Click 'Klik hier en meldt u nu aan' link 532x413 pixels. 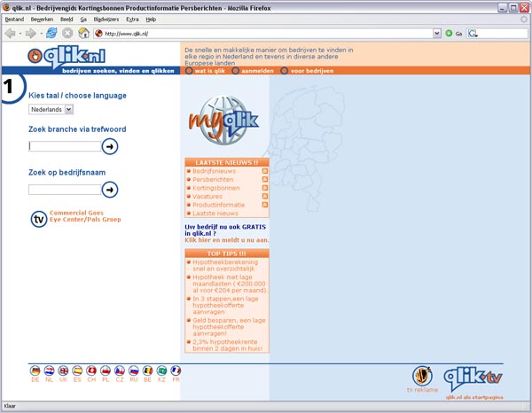(226, 239)
